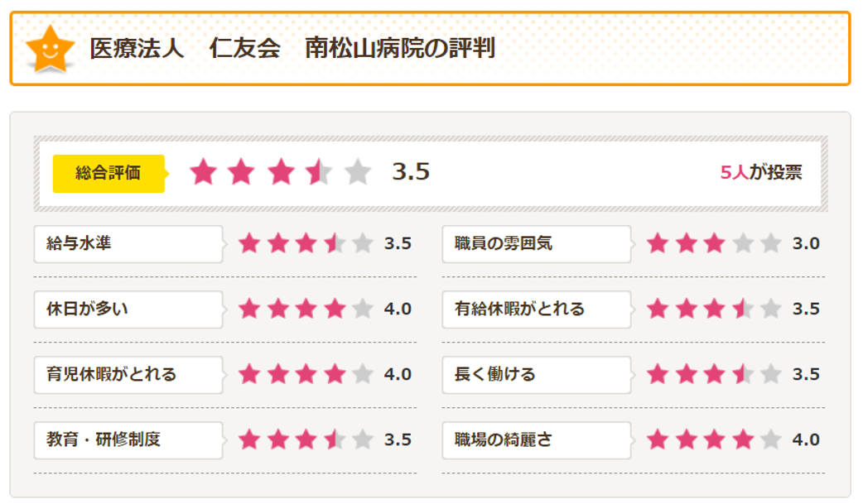The image size is (863, 504).
Task: Click the 給与水準 star rating
Action: [306, 243]
